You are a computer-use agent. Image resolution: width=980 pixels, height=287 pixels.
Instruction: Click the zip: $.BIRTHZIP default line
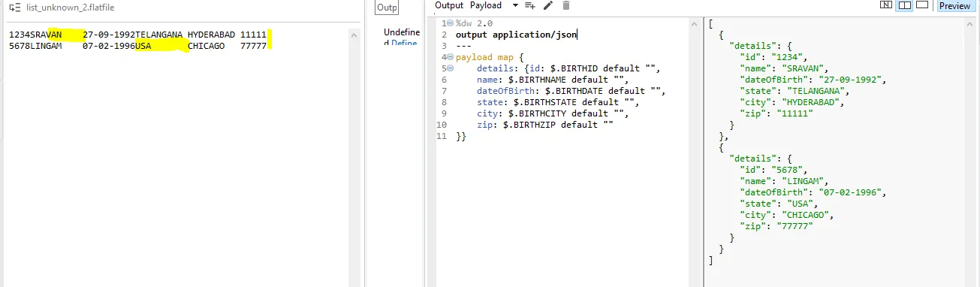(545, 125)
